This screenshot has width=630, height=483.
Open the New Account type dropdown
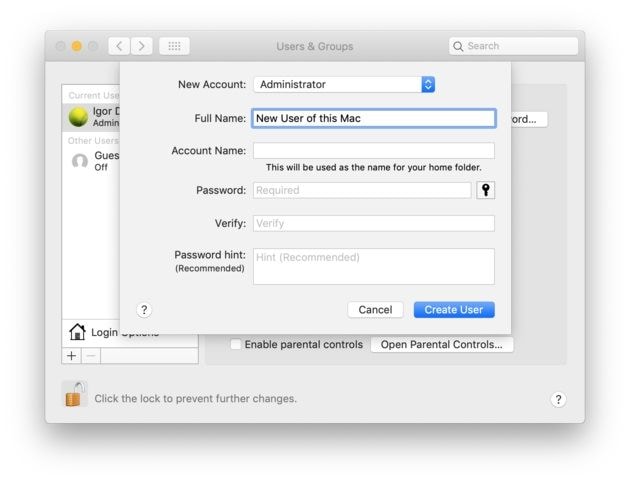tap(344, 84)
